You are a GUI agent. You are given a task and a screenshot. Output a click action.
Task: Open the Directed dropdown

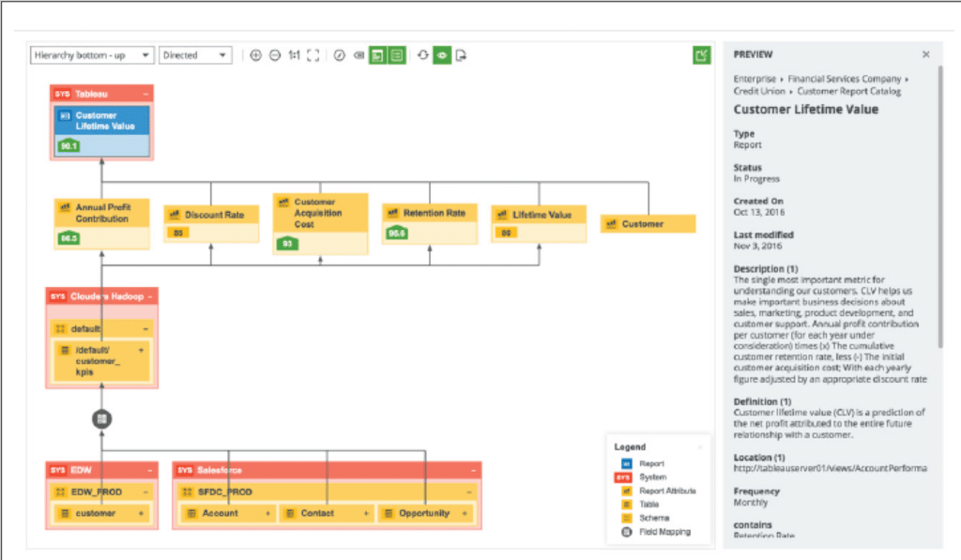(x=195, y=55)
